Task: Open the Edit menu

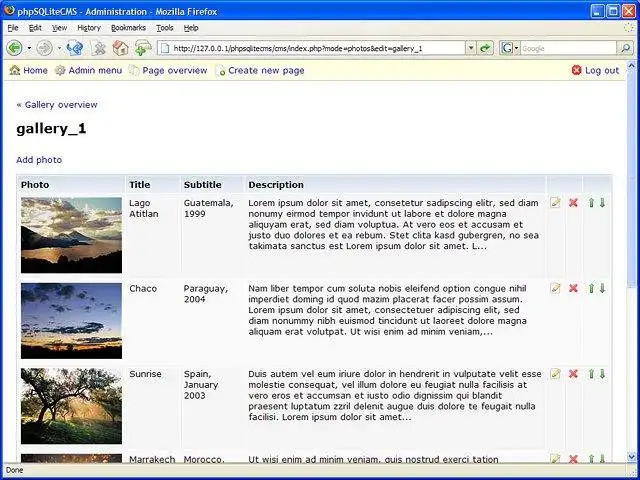Action: point(35,28)
